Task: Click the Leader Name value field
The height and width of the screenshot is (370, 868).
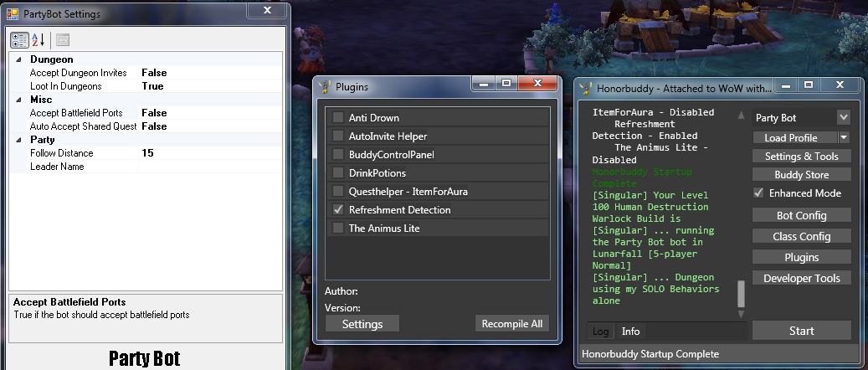Action: point(210,167)
